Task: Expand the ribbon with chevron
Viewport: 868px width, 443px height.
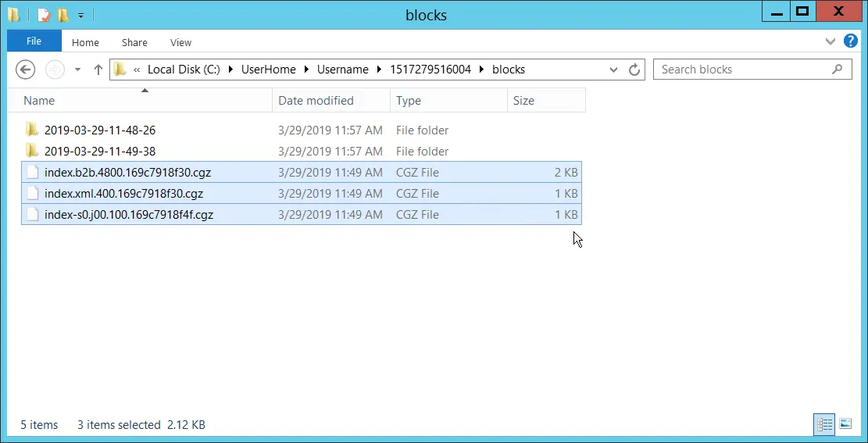Action: tap(830, 41)
